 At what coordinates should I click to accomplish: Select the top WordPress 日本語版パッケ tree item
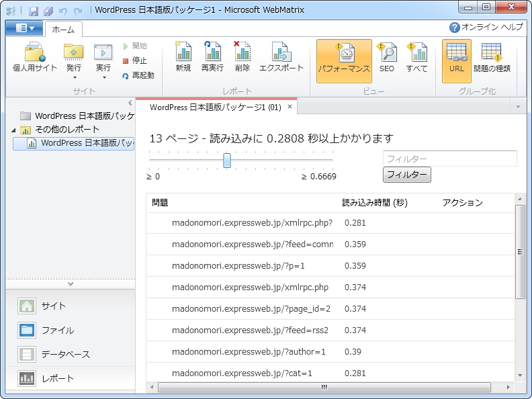77,116
